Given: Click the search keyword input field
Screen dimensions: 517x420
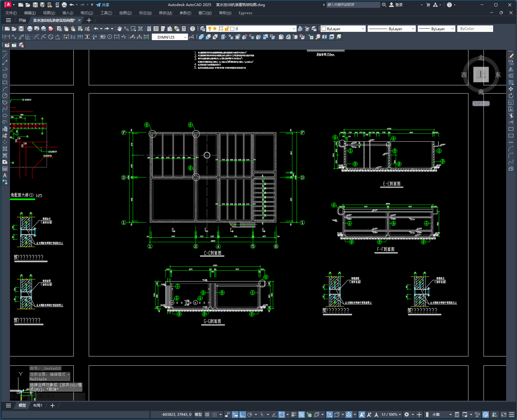Looking at the screenshot, I should click(x=353, y=5).
